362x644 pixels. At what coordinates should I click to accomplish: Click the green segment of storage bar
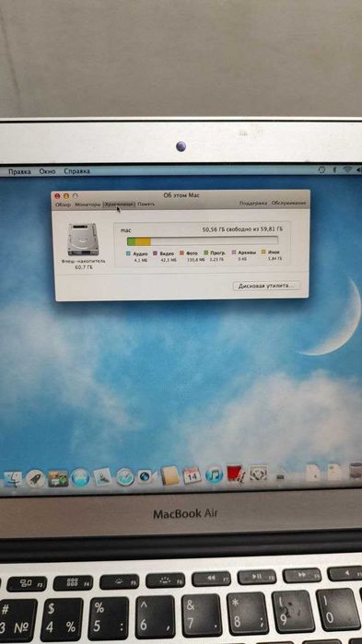(x=132, y=241)
